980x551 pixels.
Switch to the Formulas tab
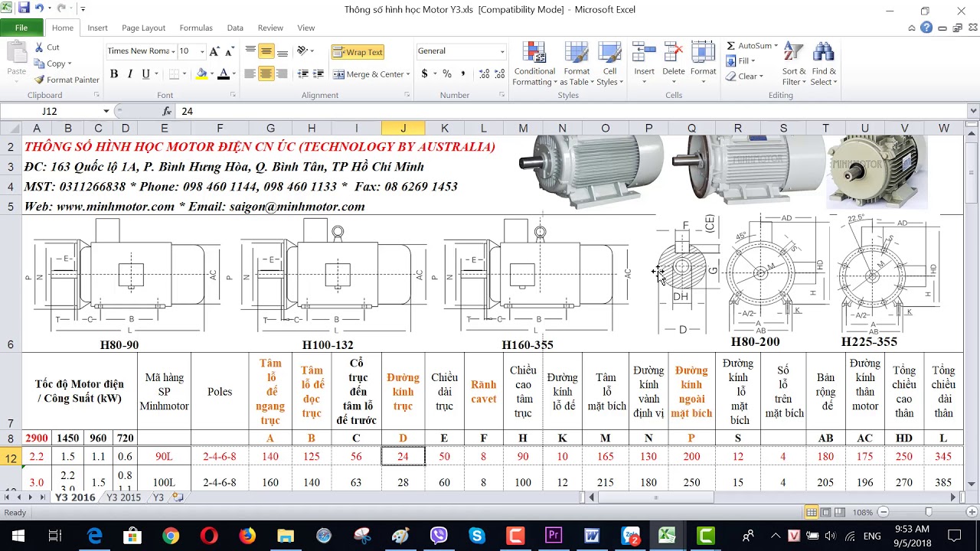(196, 28)
